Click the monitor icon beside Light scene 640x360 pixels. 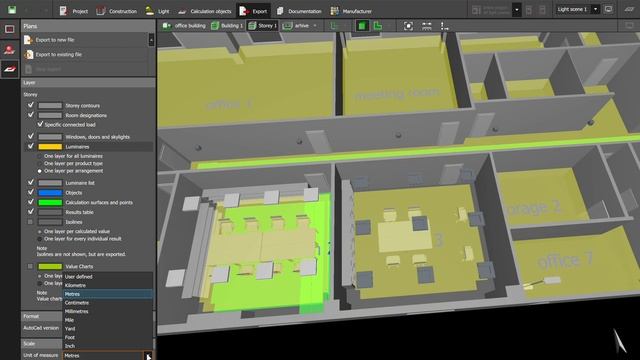608,9
